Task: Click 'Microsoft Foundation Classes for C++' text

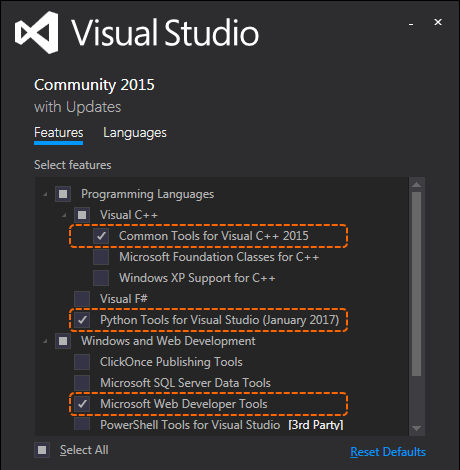Action: click(x=219, y=257)
